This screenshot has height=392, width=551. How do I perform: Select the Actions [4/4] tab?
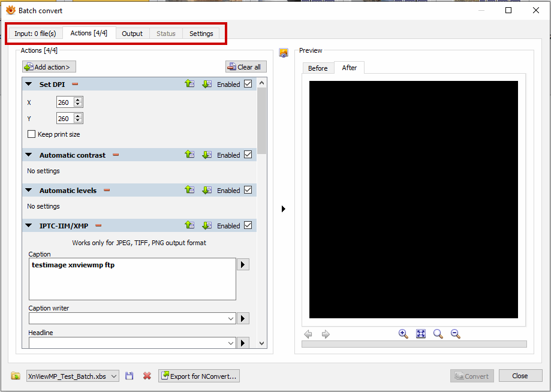coord(89,33)
